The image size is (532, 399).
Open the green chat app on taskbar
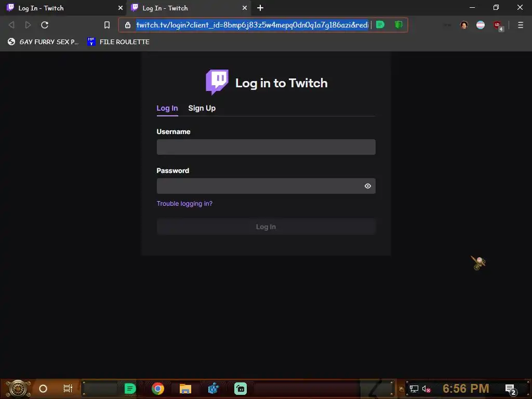click(130, 389)
